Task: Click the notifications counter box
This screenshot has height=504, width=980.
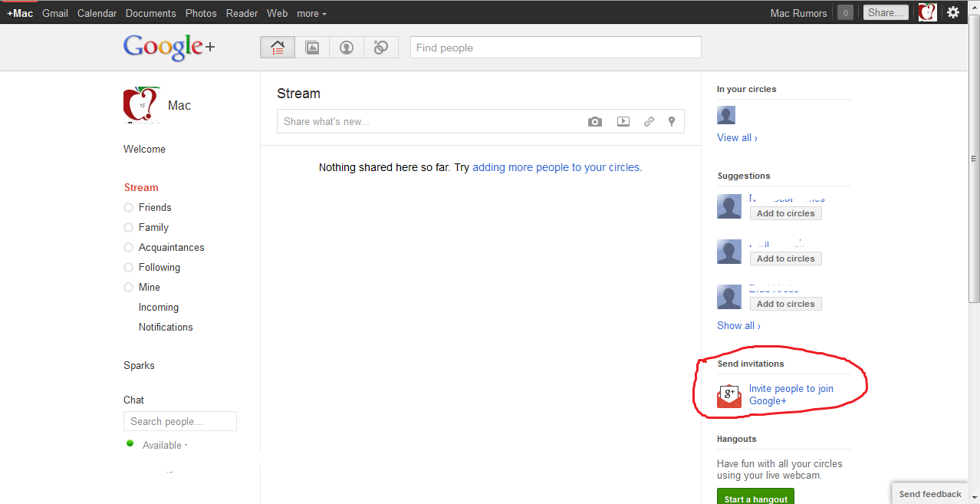Action: point(845,12)
